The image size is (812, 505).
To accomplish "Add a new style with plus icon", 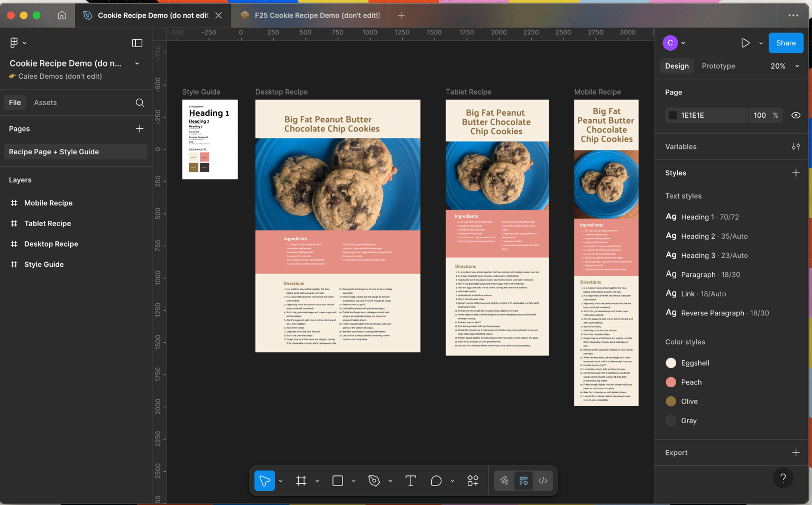I will 796,173.
